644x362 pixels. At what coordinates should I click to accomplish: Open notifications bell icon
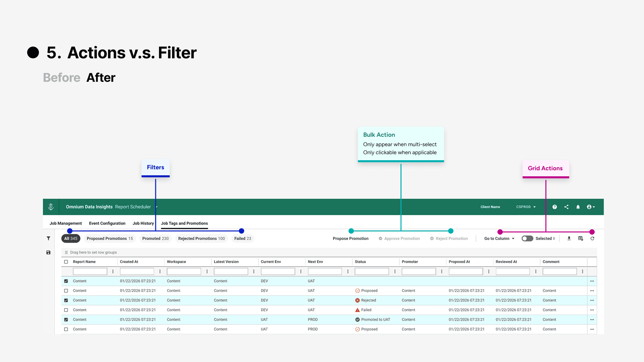pyautogui.click(x=578, y=207)
